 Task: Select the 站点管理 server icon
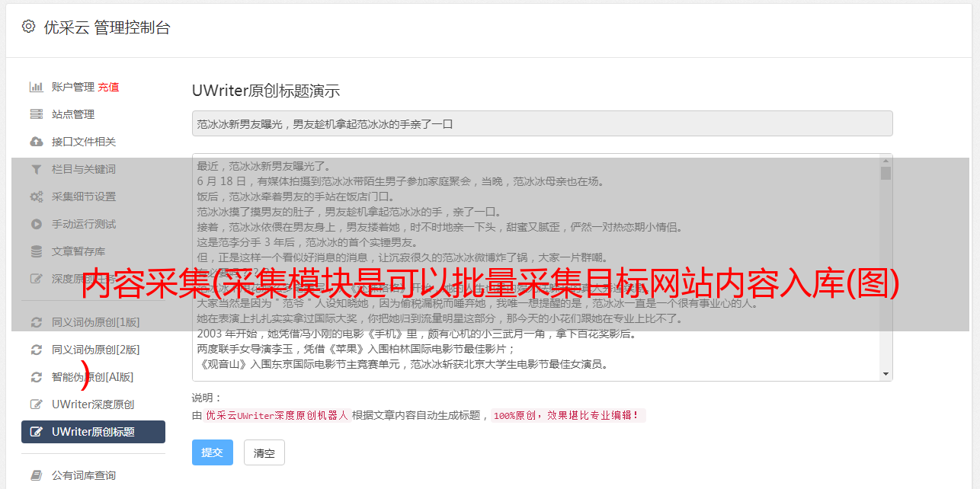tap(36, 114)
